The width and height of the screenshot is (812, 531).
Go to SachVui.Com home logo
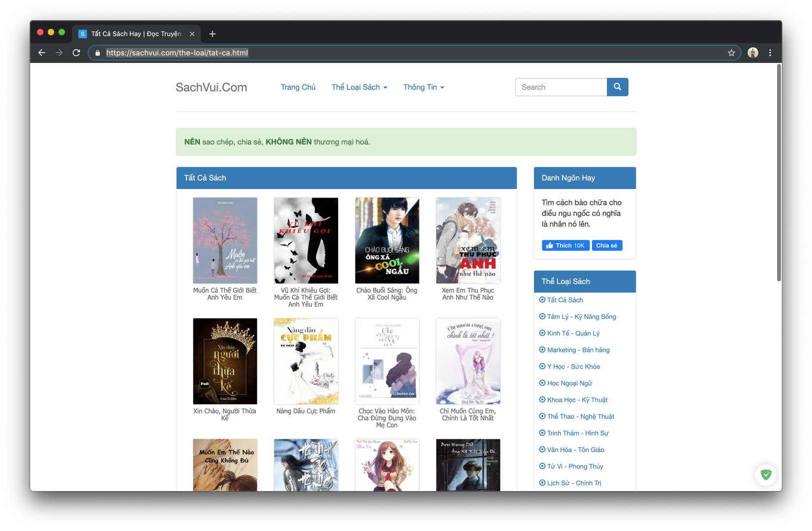coord(212,87)
